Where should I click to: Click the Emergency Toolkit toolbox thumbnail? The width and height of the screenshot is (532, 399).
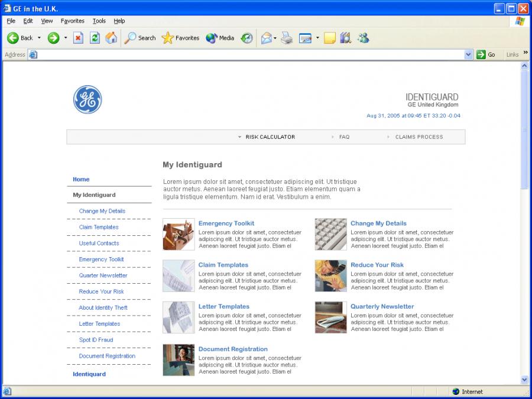[179, 234]
